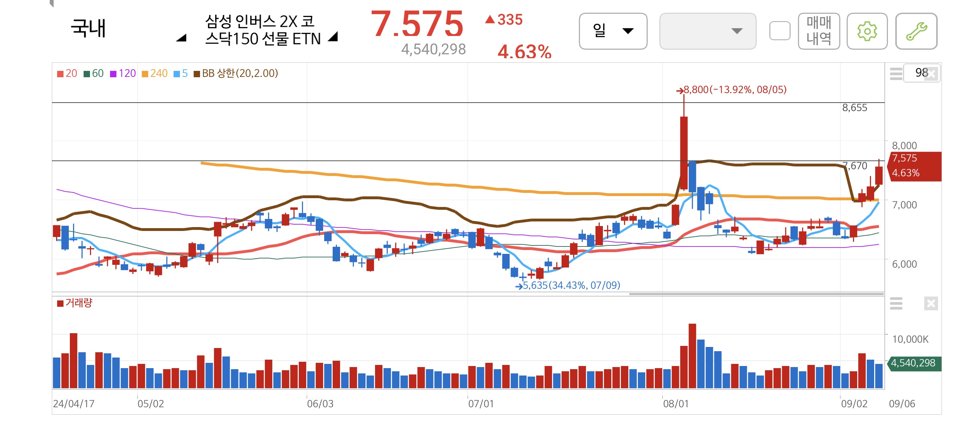
Task: Click the 07/01 date label
Action: pos(481,404)
